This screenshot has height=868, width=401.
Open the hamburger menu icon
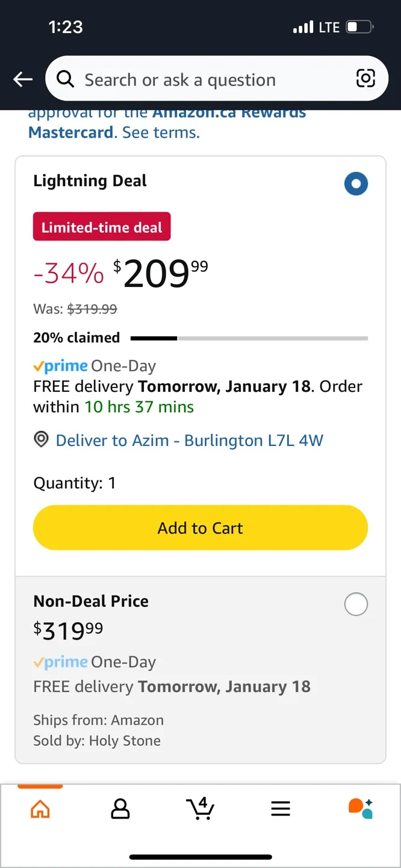point(280,810)
